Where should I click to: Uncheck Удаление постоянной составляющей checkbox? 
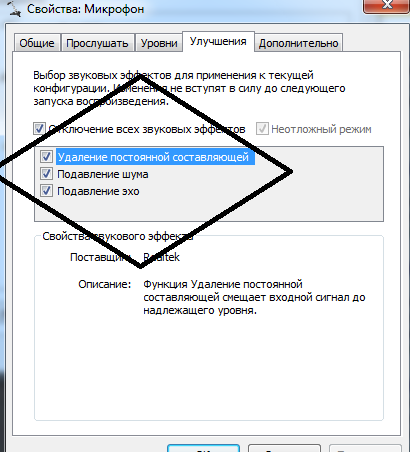pyautogui.click(x=46, y=156)
